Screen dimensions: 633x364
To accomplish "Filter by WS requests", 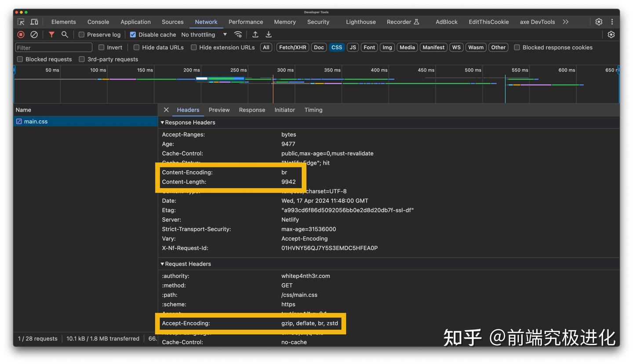I will point(456,47).
